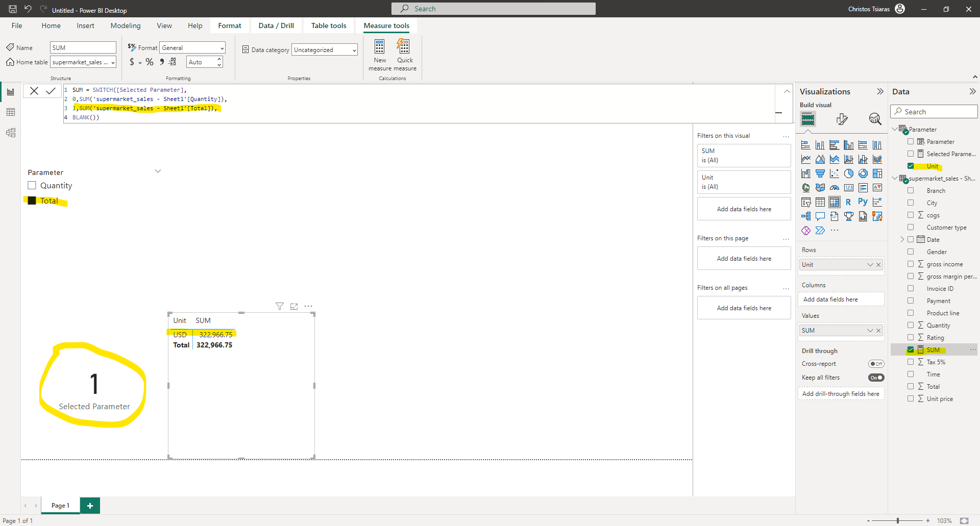
Task: Disable the Keep all filters toggle
Action: (x=876, y=378)
